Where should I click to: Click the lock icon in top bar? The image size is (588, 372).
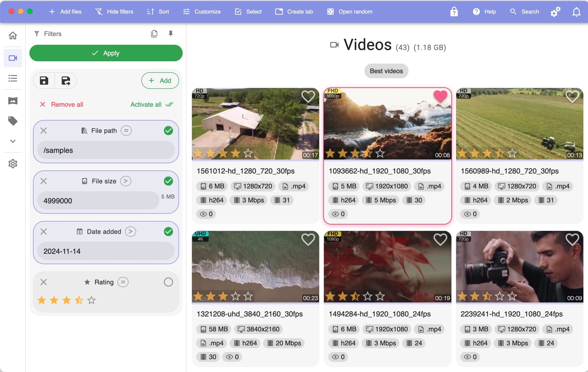click(454, 11)
